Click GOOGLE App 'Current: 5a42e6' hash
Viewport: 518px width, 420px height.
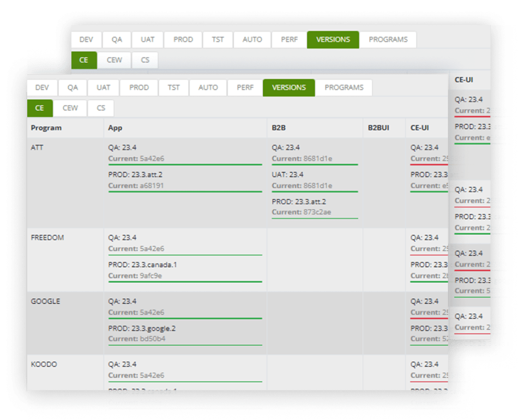click(136, 313)
